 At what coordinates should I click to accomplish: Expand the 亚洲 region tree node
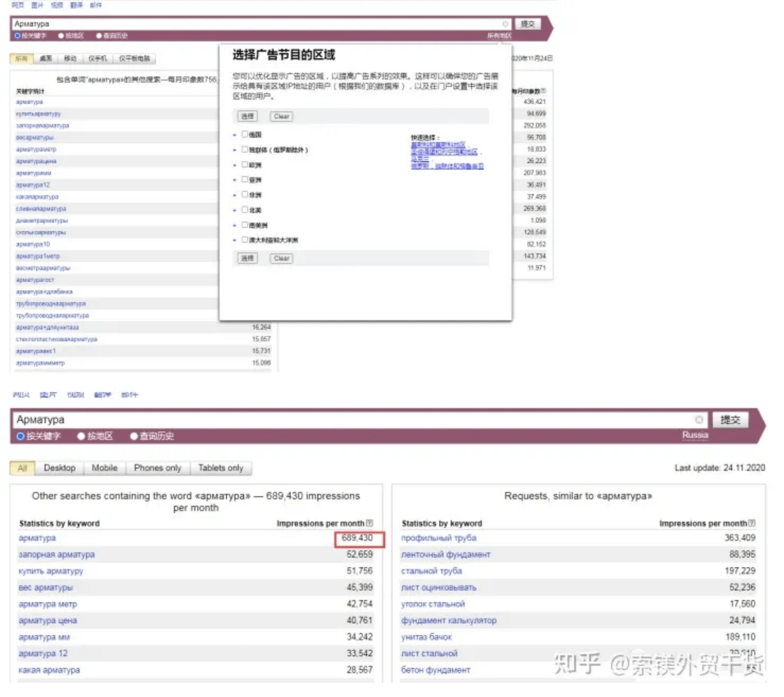[235, 180]
